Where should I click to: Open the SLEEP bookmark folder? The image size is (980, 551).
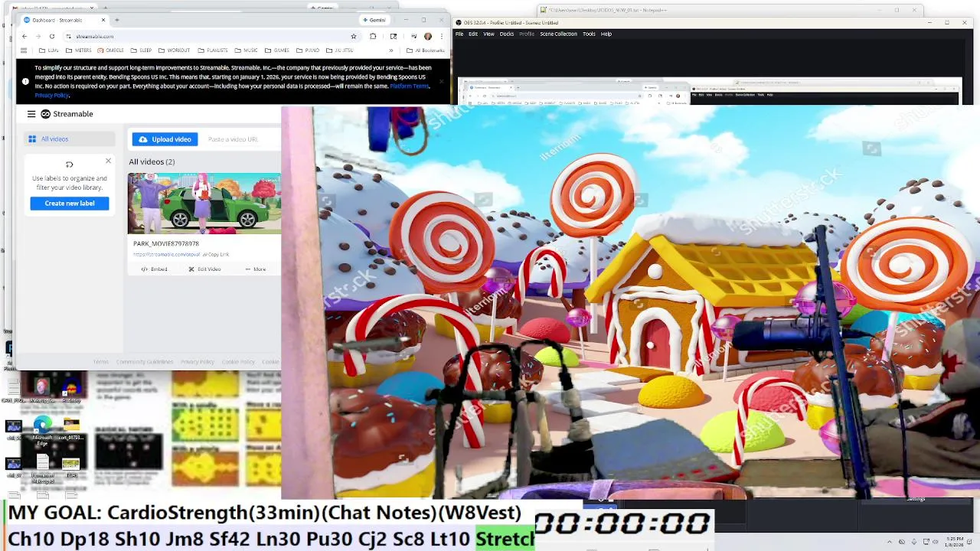click(x=141, y=51)
